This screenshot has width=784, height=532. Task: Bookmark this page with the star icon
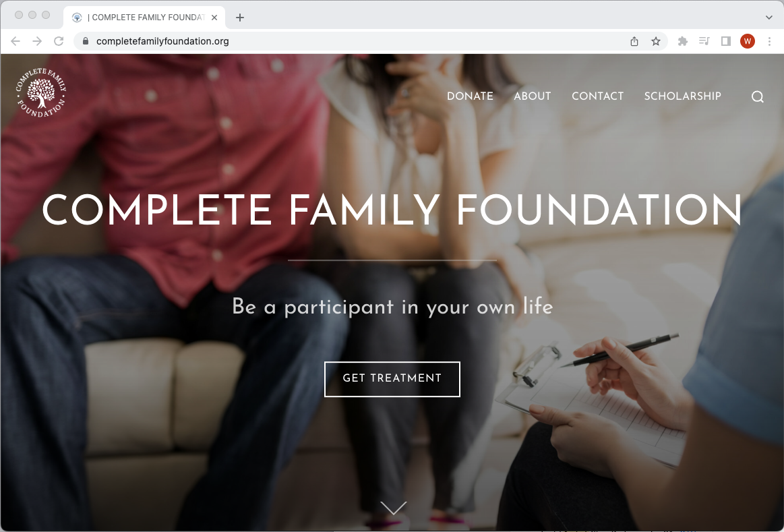pyautogui.click(x=655, y=42)
